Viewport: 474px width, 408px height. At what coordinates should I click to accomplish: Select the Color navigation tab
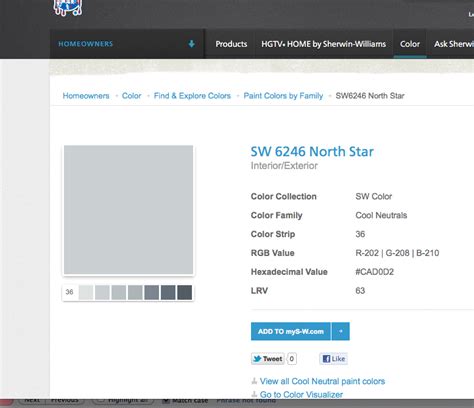(410, 44)
